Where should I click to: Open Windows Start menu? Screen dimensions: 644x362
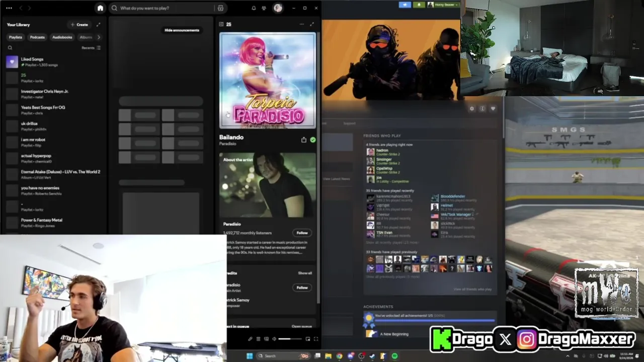(x=250, y=356)
